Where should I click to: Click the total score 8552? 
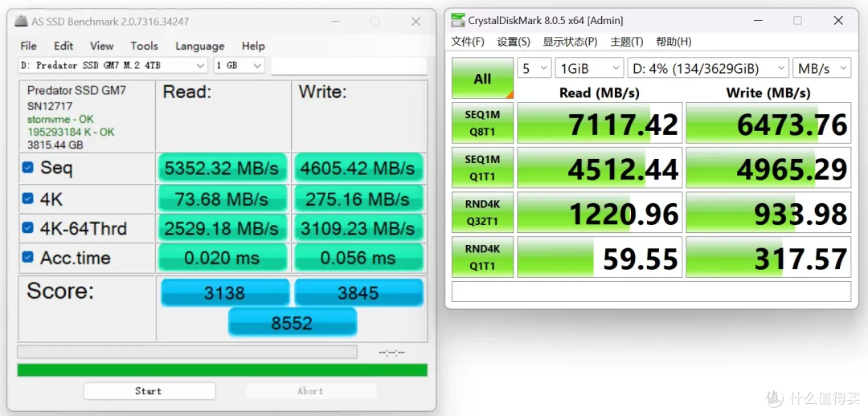(x=293, y=323)
